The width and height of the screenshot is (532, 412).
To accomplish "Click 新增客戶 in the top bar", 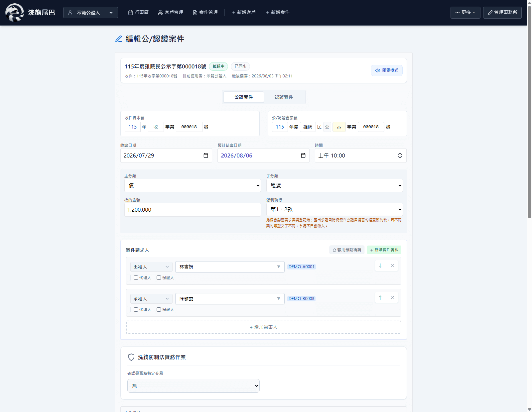I will point(244,13).
